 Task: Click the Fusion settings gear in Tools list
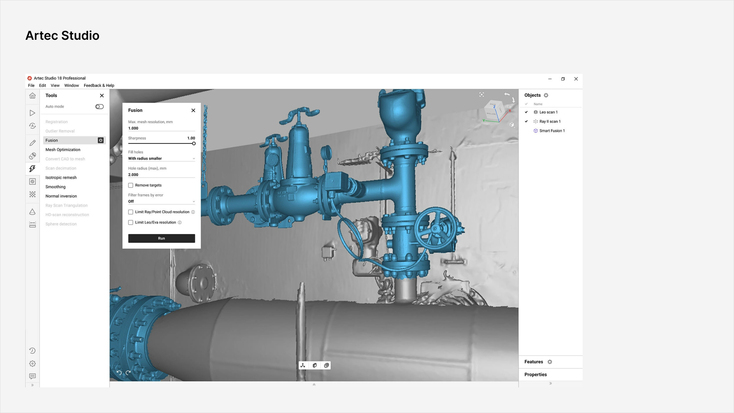101,140
